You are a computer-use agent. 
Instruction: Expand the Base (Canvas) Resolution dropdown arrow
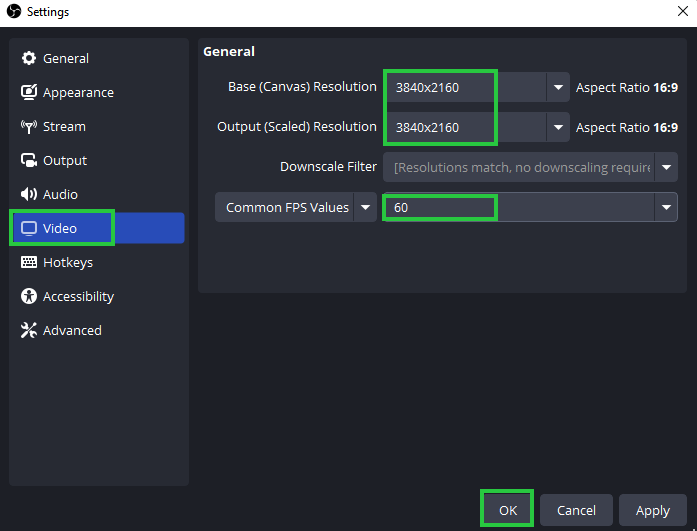[x=558, y=88]
